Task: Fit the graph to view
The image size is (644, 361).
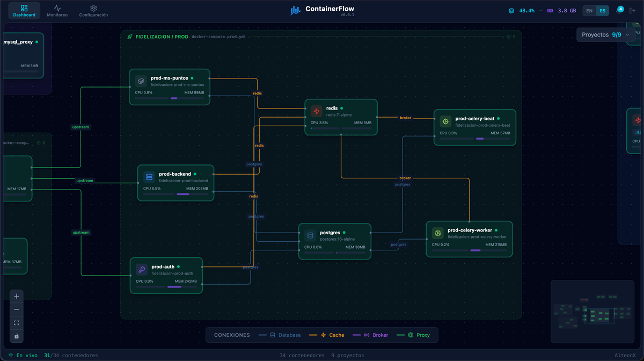Action: (x=17, y=323)
